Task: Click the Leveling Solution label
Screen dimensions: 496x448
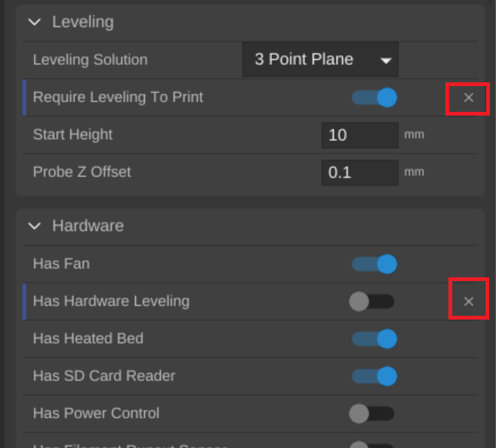Action: click(90, 60)
